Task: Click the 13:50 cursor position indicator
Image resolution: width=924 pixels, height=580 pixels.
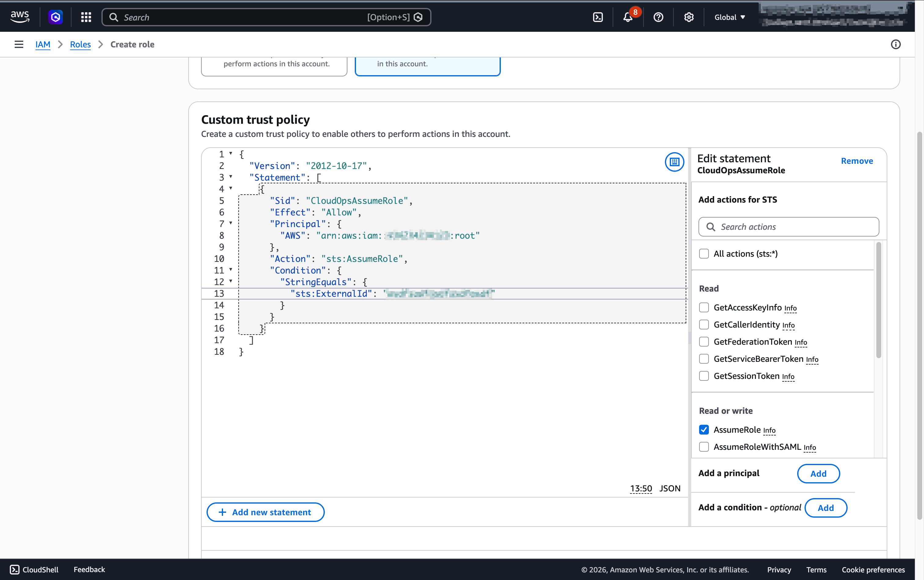Action: click(640, 488)
